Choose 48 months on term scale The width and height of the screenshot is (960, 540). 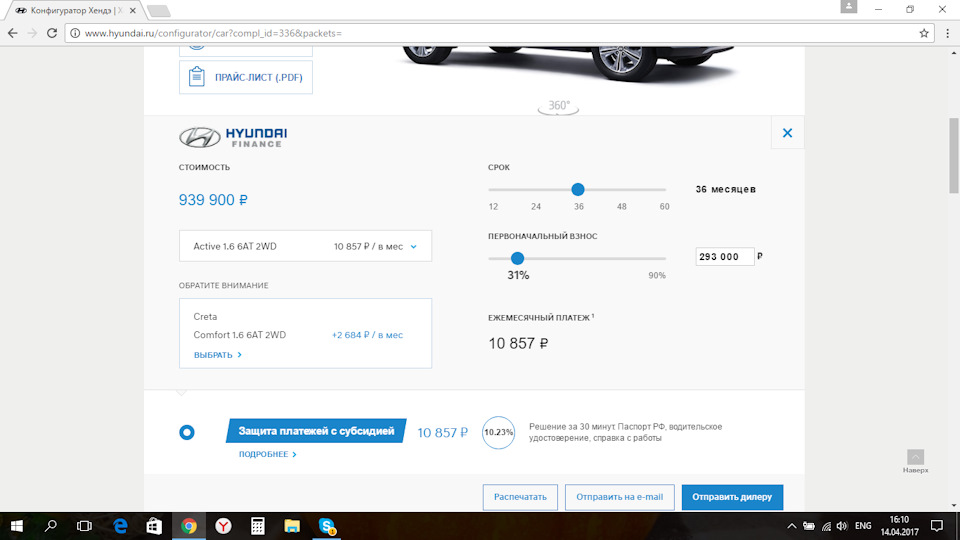[621, 206]
